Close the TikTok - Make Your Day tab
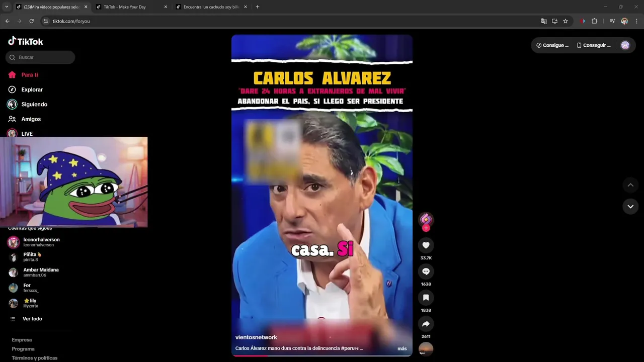Image resolution: width=644 pixels, height=362 pixels. [x=166, y=7]
